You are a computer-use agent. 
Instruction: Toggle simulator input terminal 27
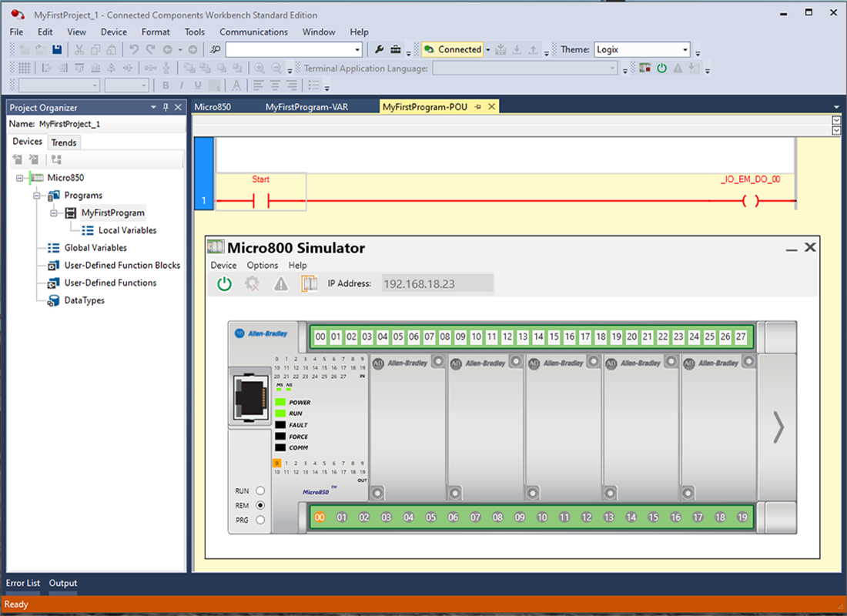pyautogui.click(x=741, y=336)
